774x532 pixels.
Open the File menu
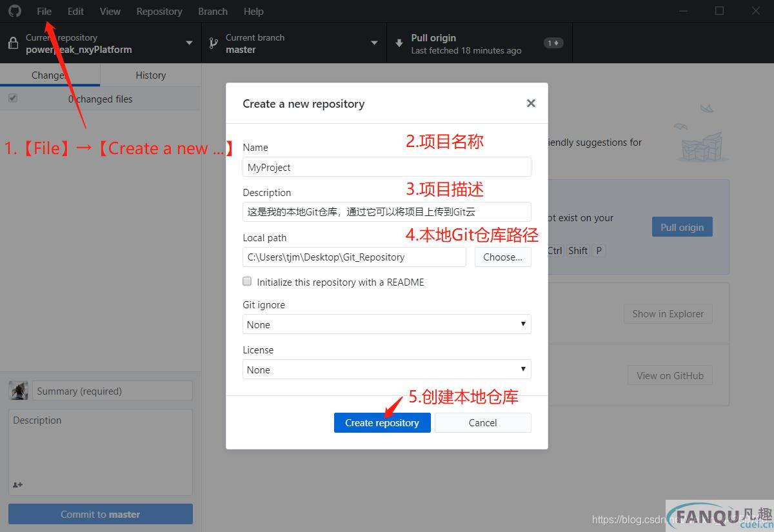[x=45, y=11]
